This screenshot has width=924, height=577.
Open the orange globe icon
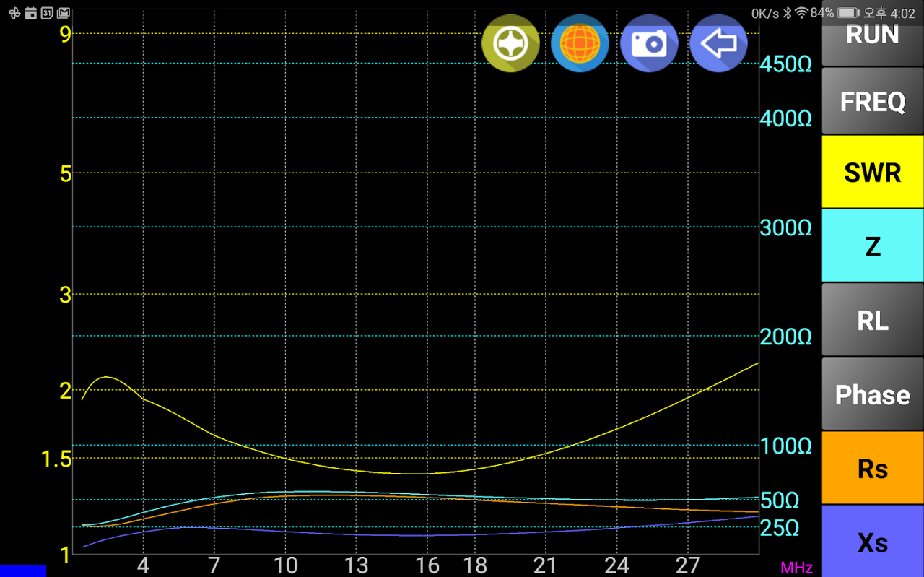(x=580, y=43)
